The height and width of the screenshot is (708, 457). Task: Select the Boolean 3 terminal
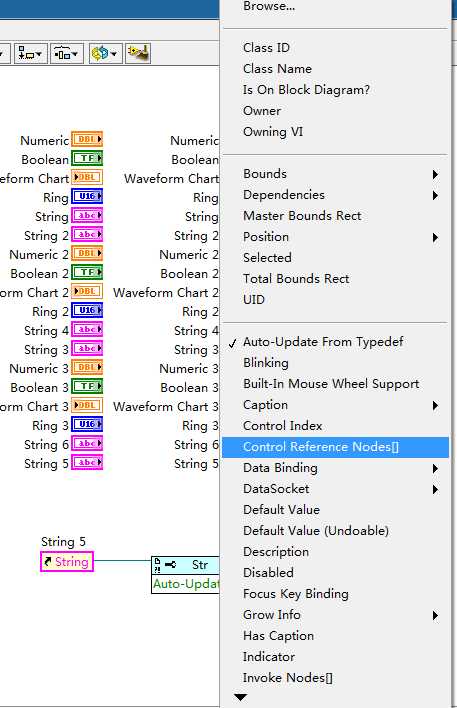[87, 386]
